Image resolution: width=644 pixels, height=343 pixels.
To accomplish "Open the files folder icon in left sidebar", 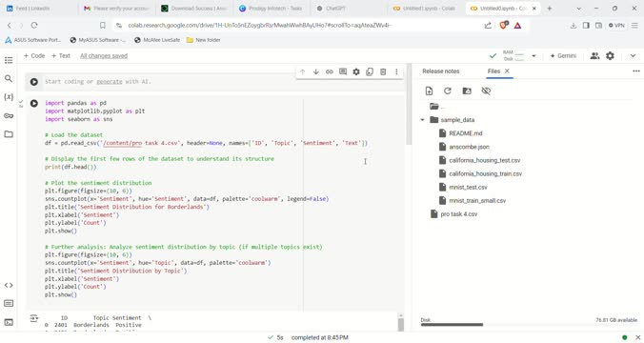I will (9, 134).
